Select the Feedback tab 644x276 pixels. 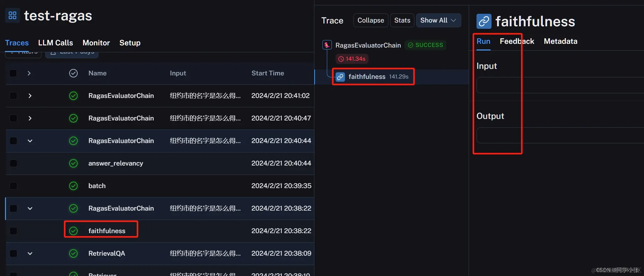[x=517, y=41]
